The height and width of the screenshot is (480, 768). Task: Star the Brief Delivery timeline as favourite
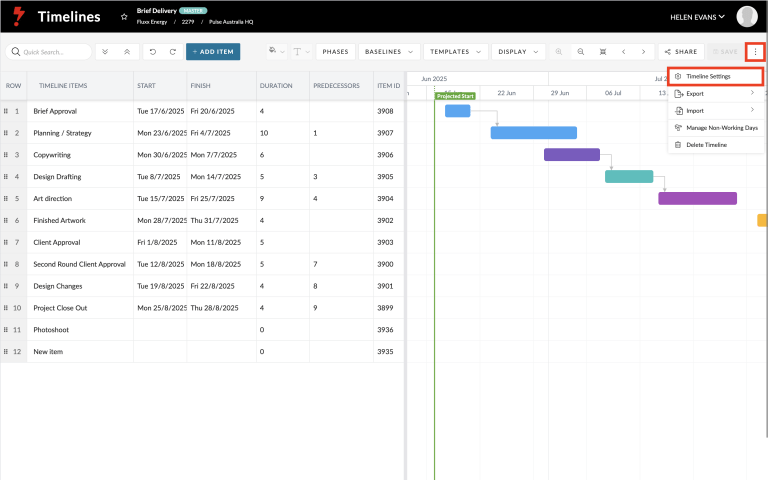tap(124, 17)
